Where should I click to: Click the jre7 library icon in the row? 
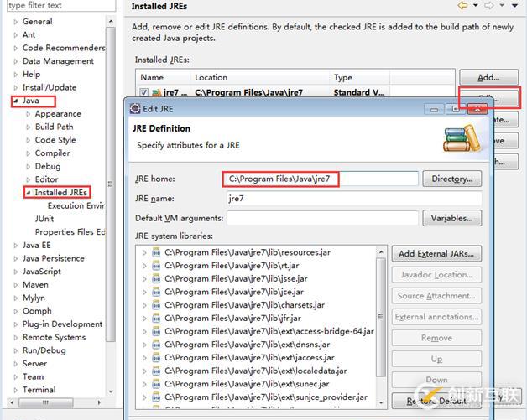tap(156, 92)
